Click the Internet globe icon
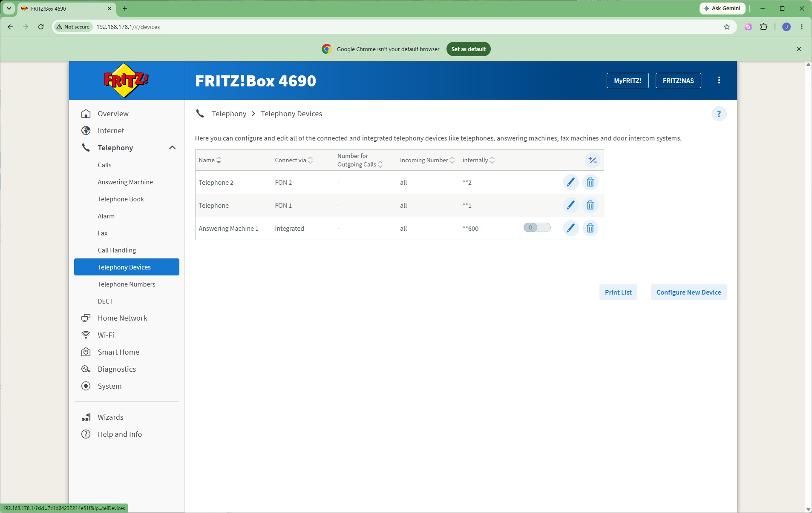The height and width of the screenshot is (513, 812). coord(86,131)
